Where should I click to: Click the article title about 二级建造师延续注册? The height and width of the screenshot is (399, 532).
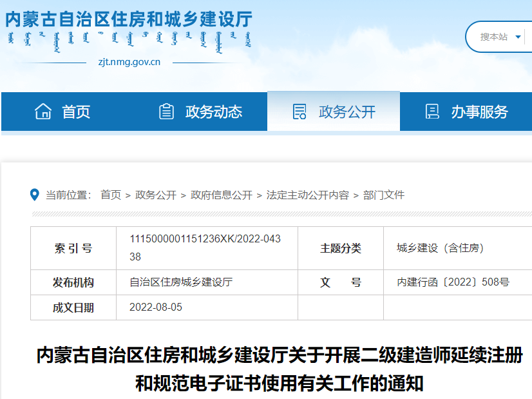point(266,362)
